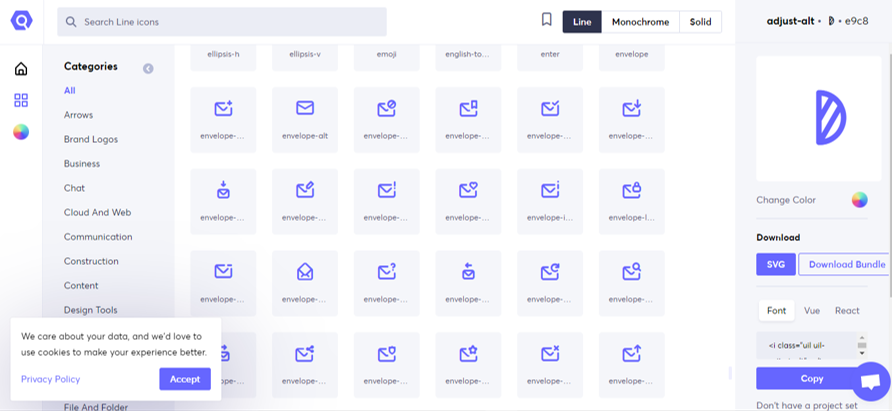
Task: Filter by Cloud And Web category
Action: click(97, 212)
